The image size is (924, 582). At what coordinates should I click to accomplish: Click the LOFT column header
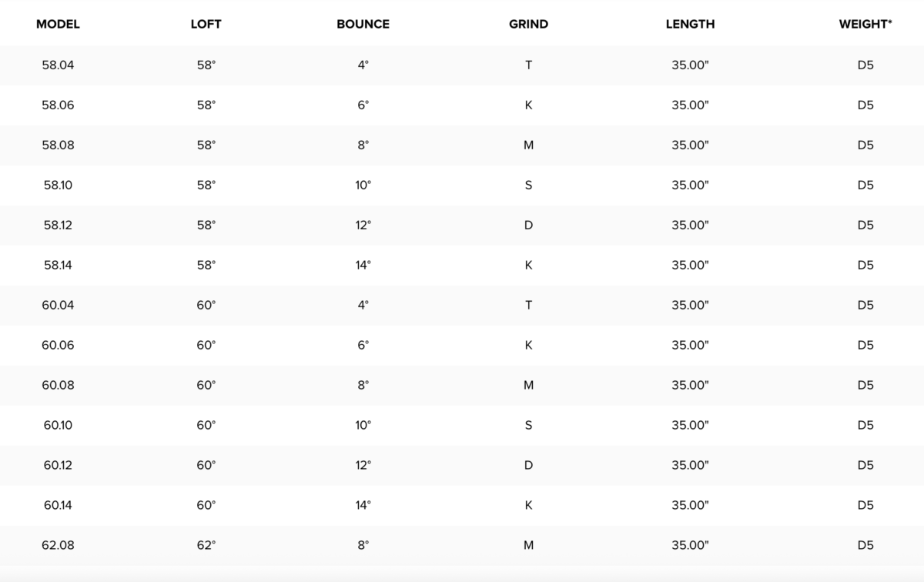pyautogui.click(x=206, y=24)
